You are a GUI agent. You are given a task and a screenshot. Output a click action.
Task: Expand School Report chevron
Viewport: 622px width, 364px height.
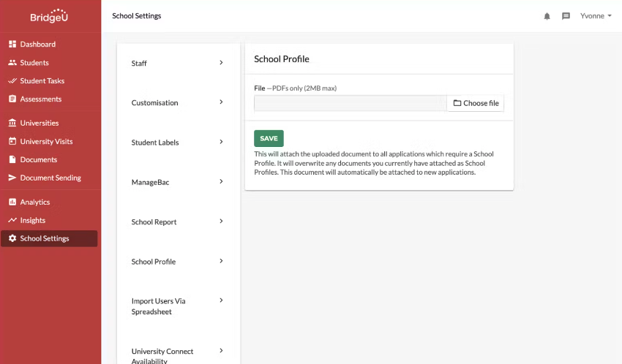pyautogui.click(x=221, y=221)
